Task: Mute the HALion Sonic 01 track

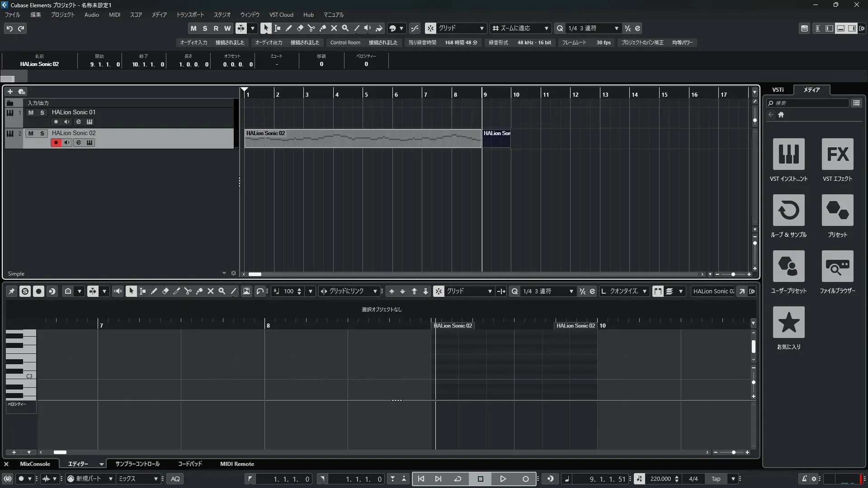Action: pos(31,113)
